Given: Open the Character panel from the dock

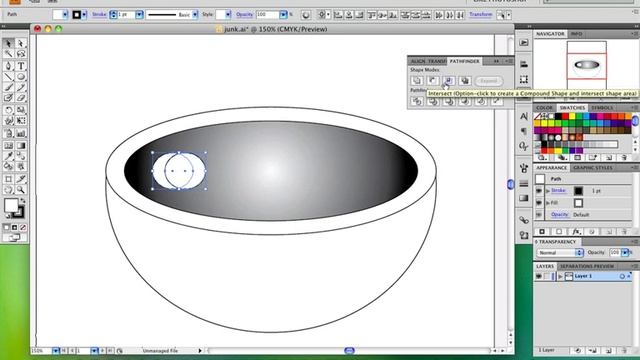Looking at the screenshot, I should tap(524, 117).
